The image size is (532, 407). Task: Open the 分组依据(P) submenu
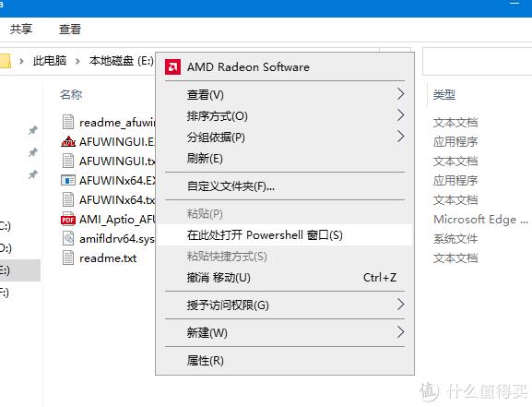pos(285,138)
